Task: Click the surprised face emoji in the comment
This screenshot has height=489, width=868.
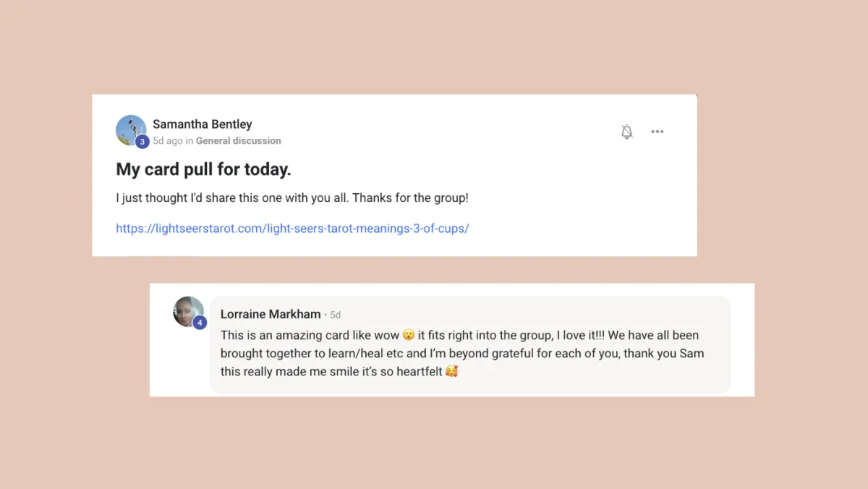Action: [x=409, y=336]
